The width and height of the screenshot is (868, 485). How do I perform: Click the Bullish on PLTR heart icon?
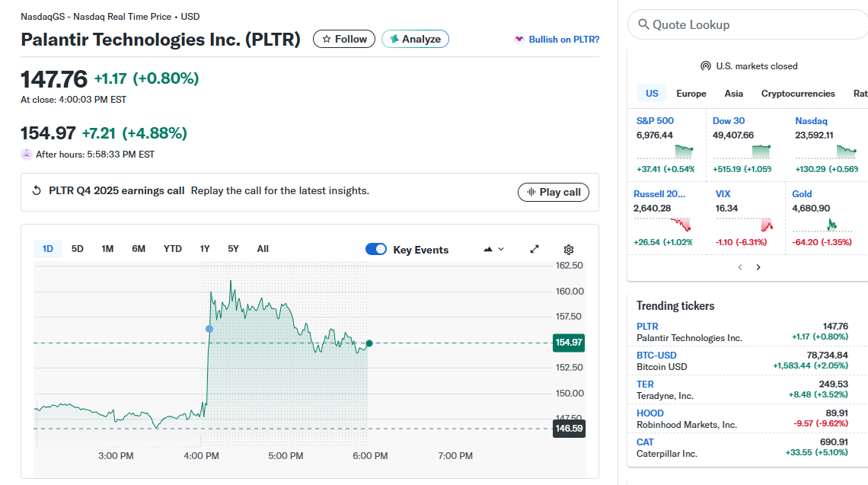click(x=519, y=40)
